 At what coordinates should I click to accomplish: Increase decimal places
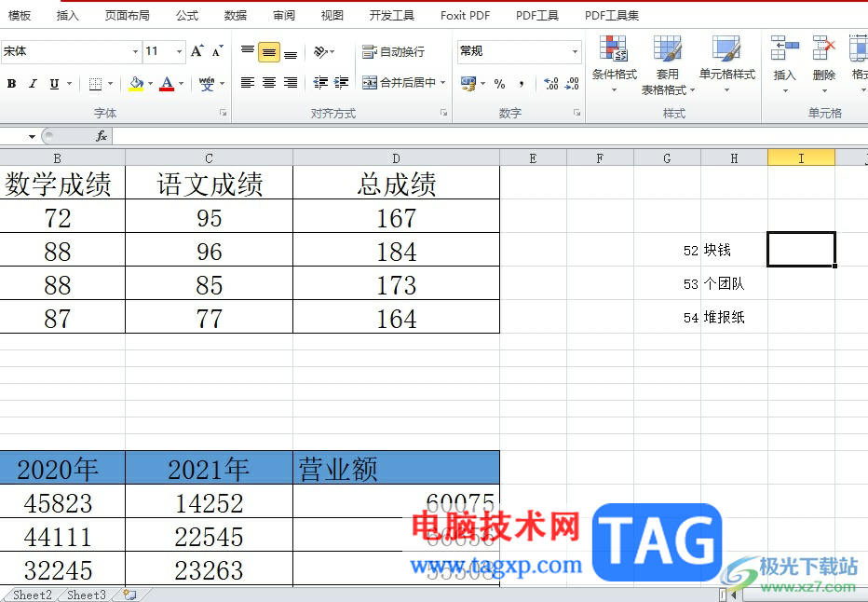coord(550,84)
